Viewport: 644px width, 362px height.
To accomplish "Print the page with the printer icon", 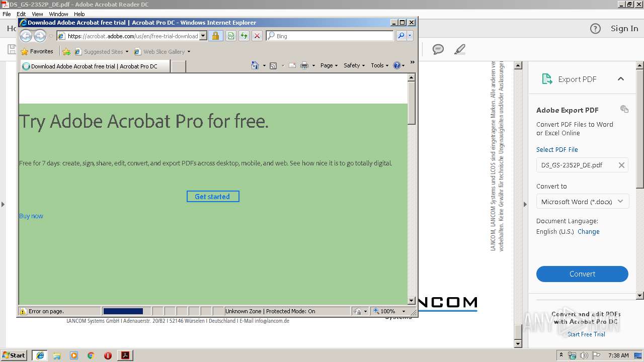I will point(304,65).
